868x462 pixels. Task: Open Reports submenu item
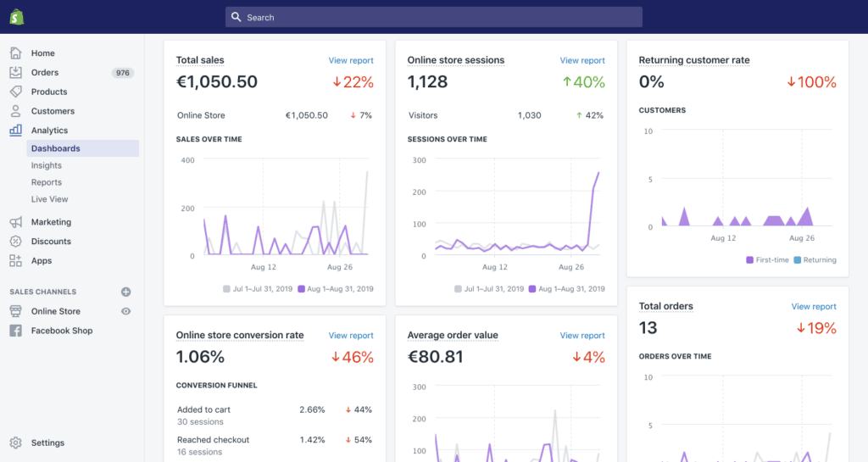pos(47,182)
